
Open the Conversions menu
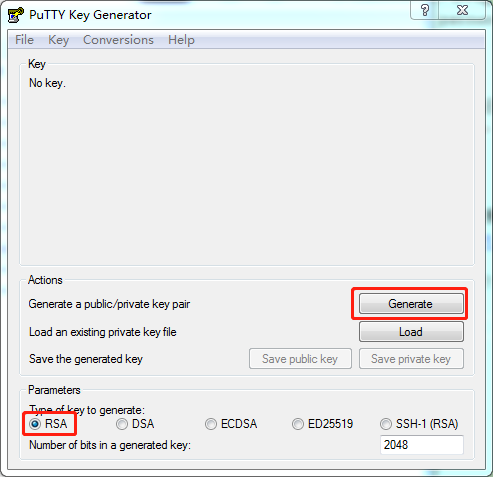118,40
